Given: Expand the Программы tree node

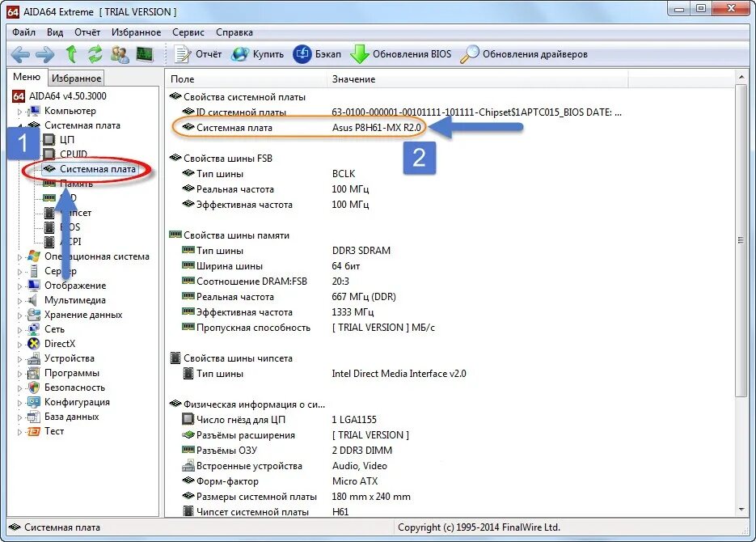Looking at the screenshot, I should tap(19, 374).
